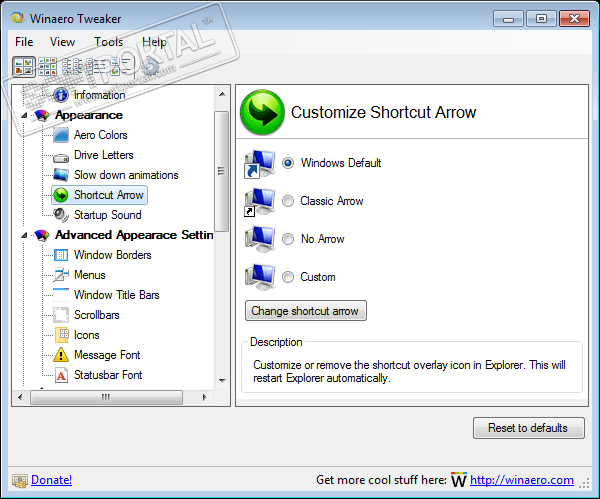Screen dimensions: 600x499
Task: Switch to large icons view in toolbar
Action: coord(24,67)
